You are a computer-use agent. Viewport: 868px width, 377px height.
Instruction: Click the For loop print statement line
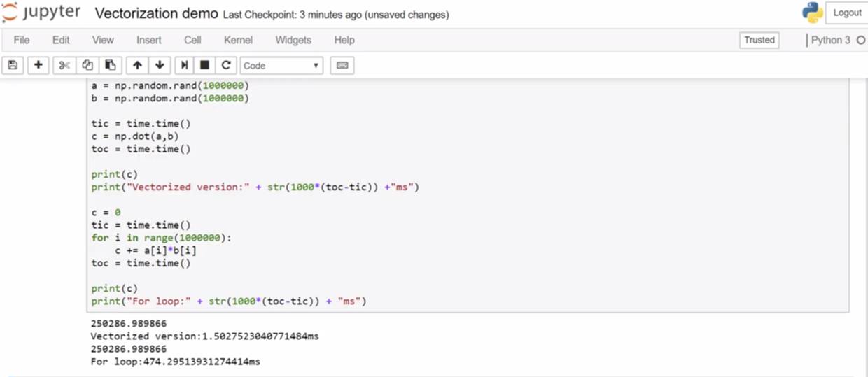[x=229, y=301]
